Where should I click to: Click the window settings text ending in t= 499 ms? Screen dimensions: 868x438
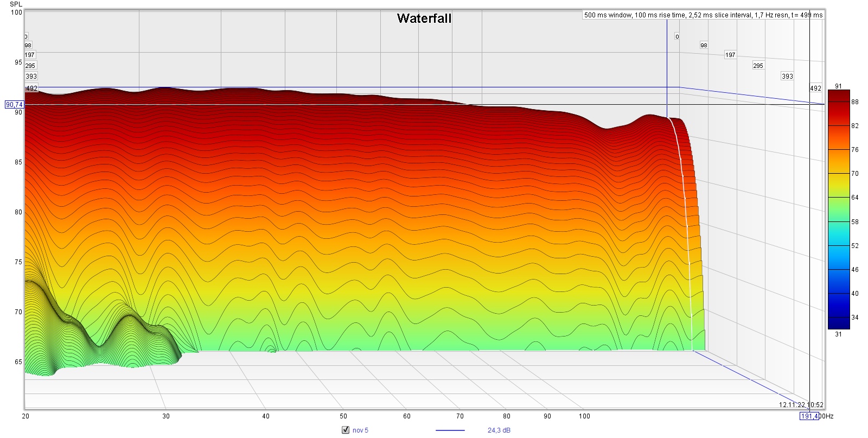(x=703, y=15)
